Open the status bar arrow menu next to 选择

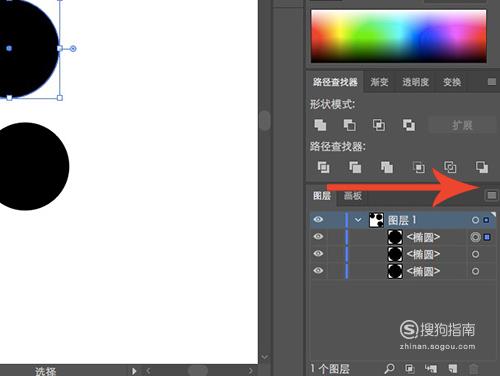(134, 371)
